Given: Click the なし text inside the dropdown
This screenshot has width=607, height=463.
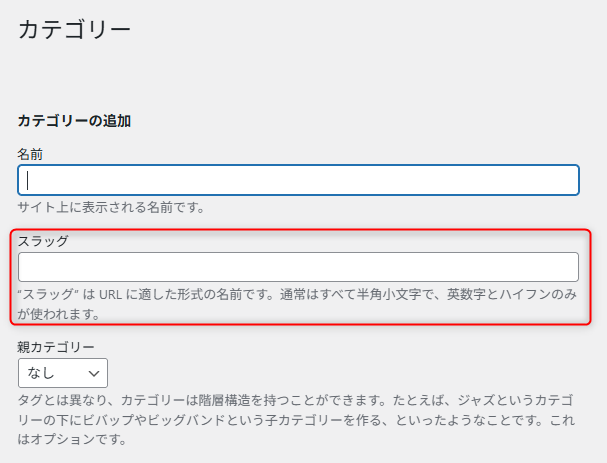Looking at the screenshot, I should (41, 373).
